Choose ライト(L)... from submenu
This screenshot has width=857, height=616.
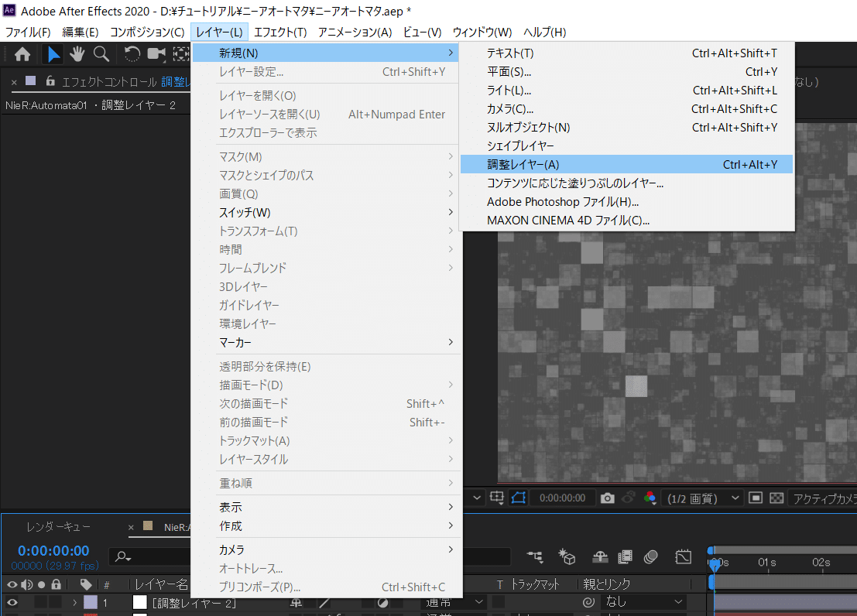click(626, 91)
